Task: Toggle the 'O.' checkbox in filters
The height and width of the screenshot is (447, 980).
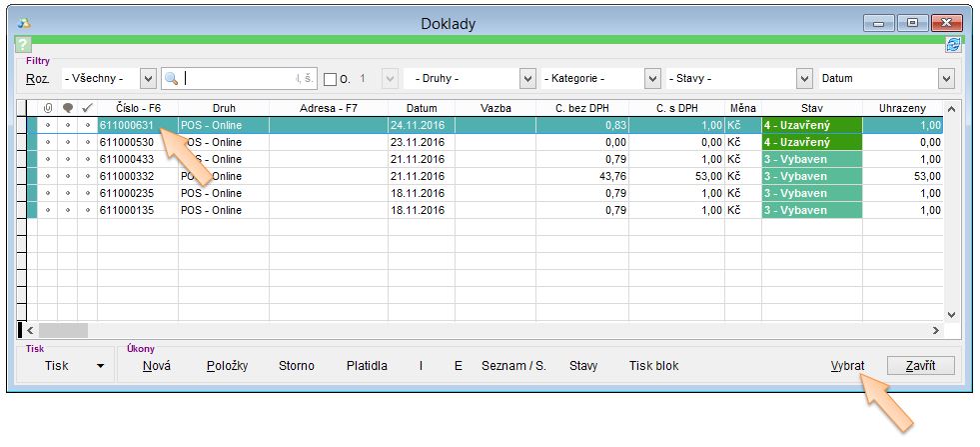Action: coord(330,79)
